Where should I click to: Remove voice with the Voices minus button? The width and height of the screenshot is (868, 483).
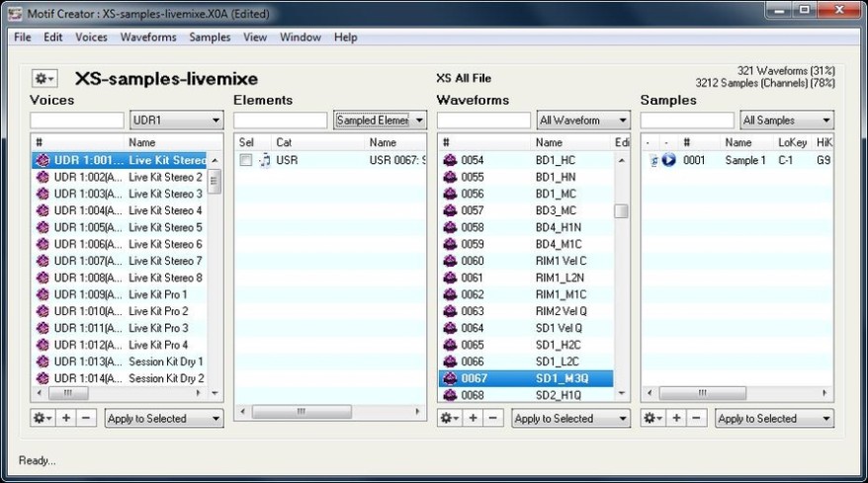86,418
